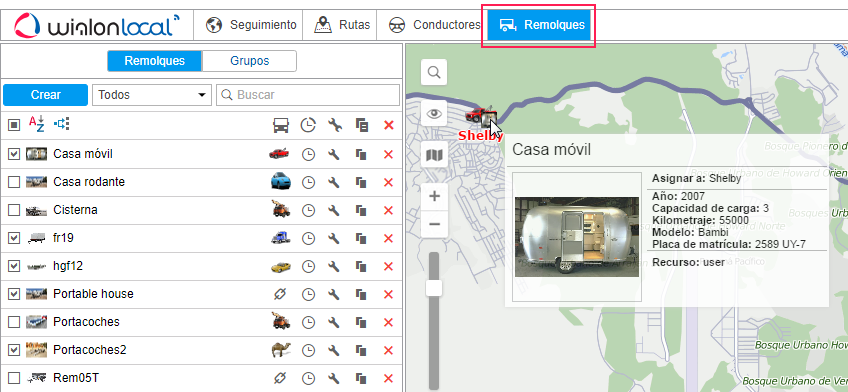The width and height of the screenshot is (848, 392).
Task: Click the Crear button
Action: (45, 95)
